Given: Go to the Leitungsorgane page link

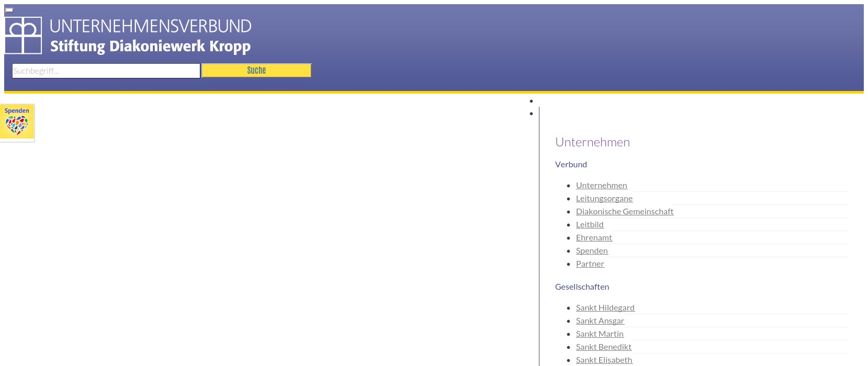Looking at the screenshot, I should [604, 198].
